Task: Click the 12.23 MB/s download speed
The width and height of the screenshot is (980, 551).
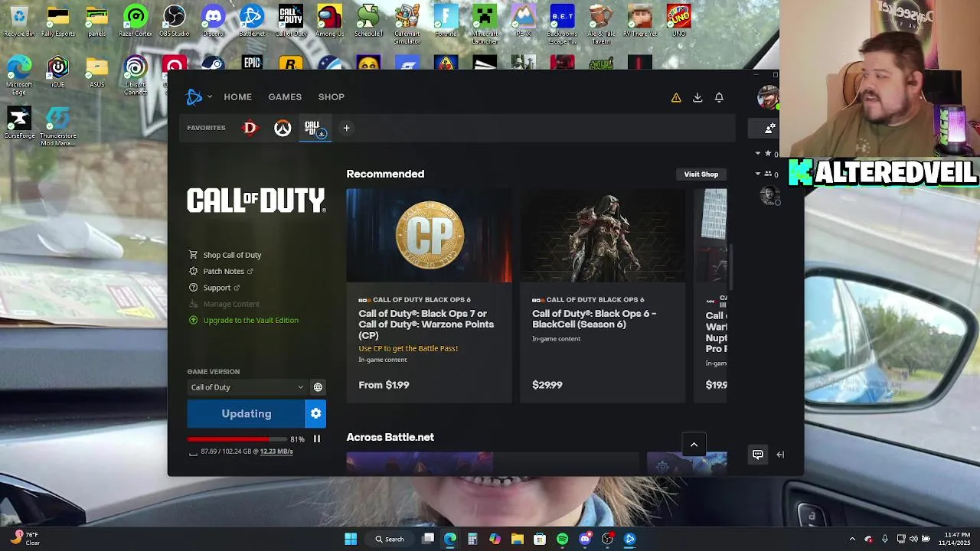Action: [x=276, y=452]
